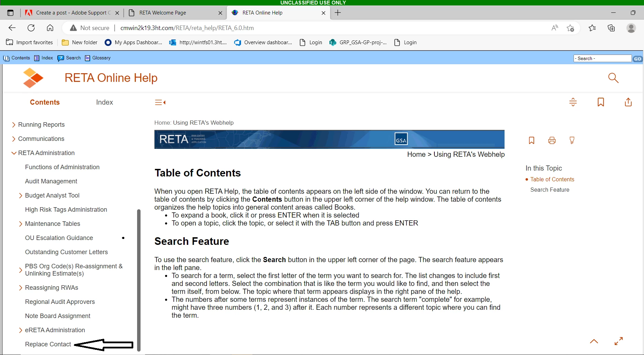Go to browser home page icon
This screenshot has height=355, width=644.
point(50,28)
